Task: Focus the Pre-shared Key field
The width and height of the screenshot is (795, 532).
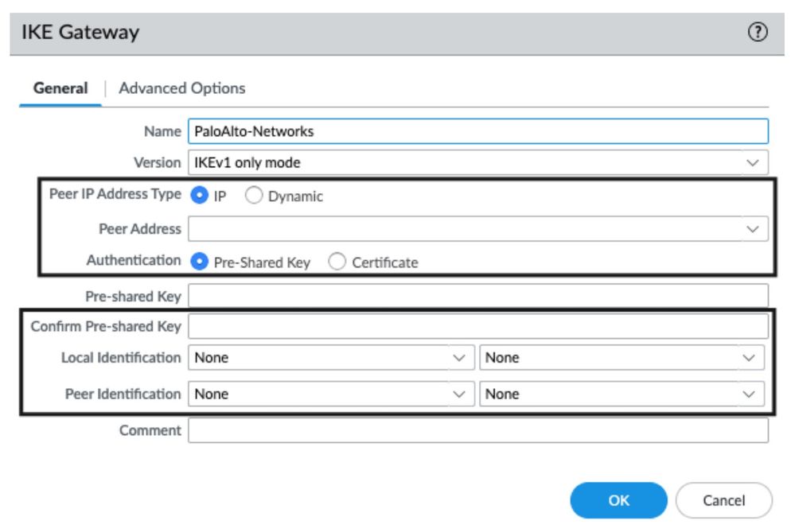Action: (477, 296)
